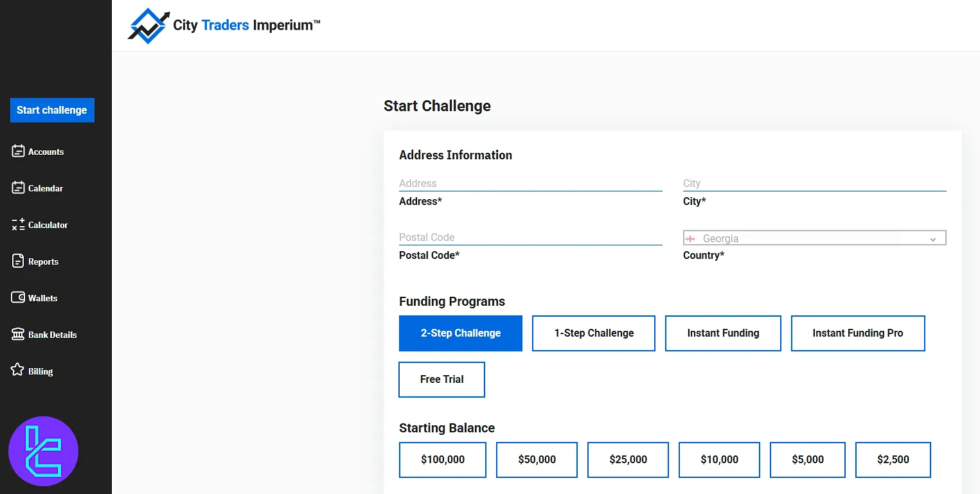Open Bank Details building icon

coord(18,335)
